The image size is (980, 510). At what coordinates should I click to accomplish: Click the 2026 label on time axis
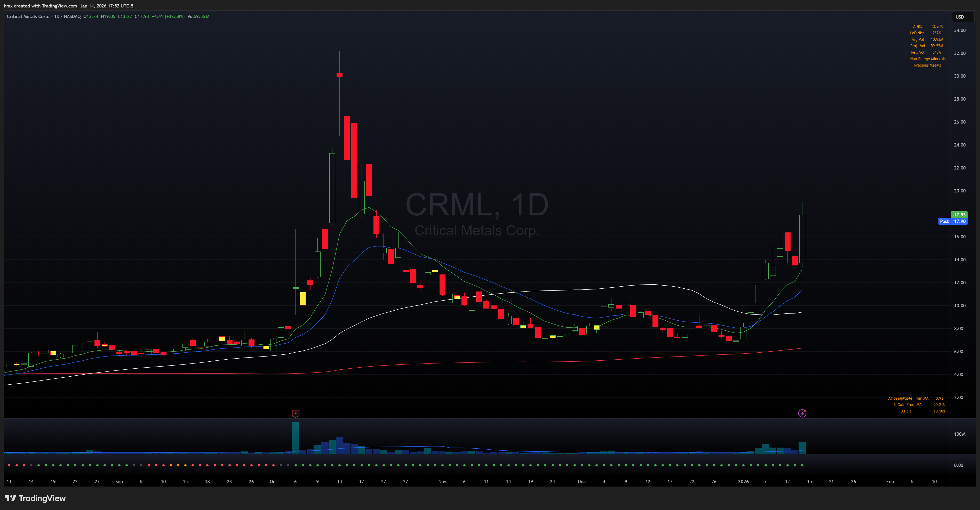743,481
